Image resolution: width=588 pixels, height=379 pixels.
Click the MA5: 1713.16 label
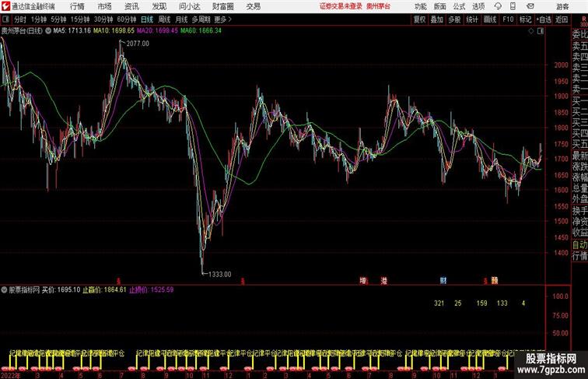click(72, 31)
